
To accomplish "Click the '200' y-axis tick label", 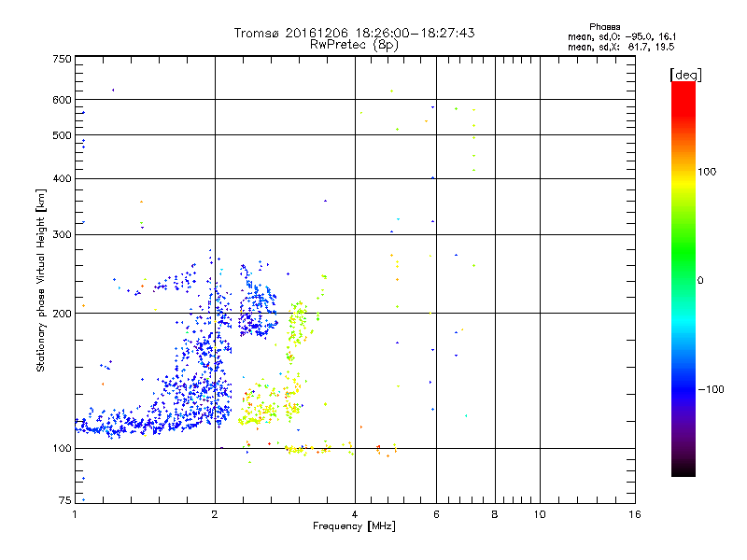I will point(62,314).
